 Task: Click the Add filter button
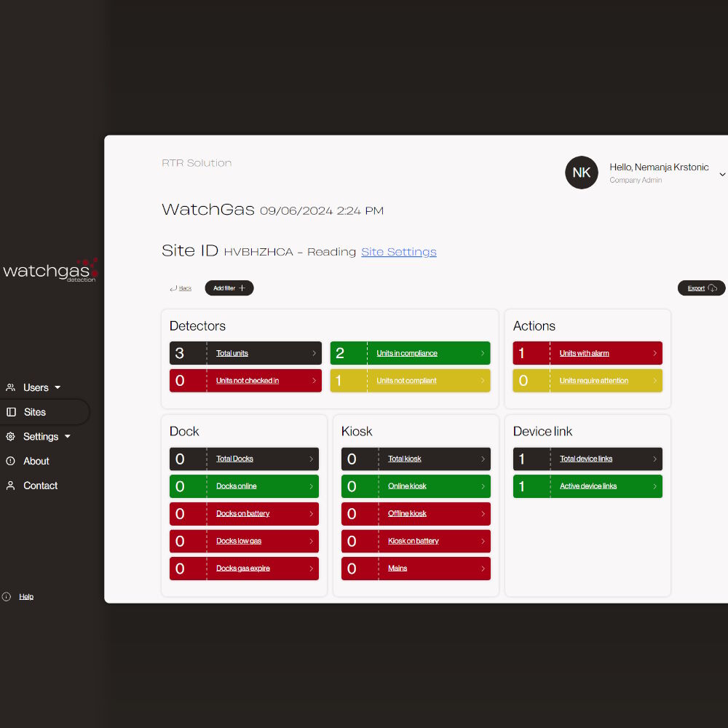(x=229, y=288)
